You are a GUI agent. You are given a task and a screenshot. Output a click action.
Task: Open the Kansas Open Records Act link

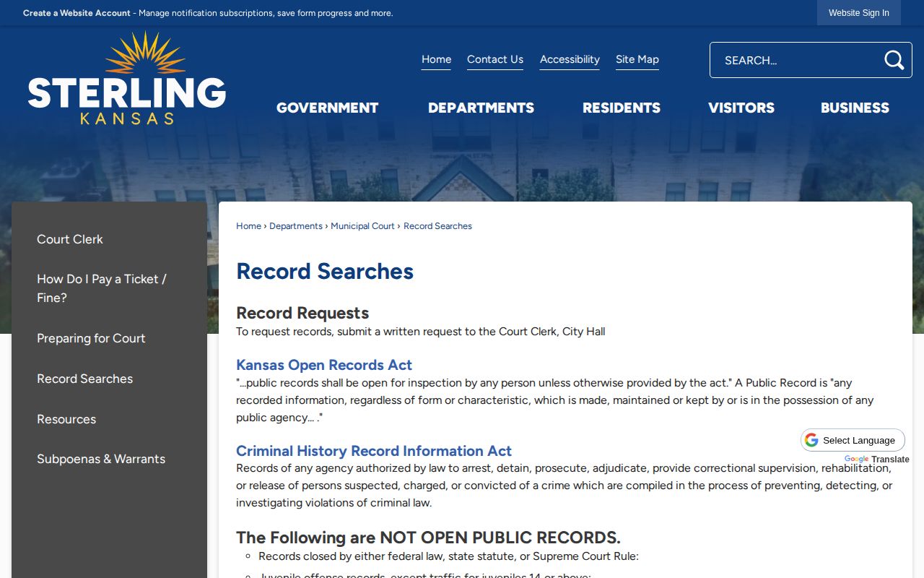[x=324, y=365]
